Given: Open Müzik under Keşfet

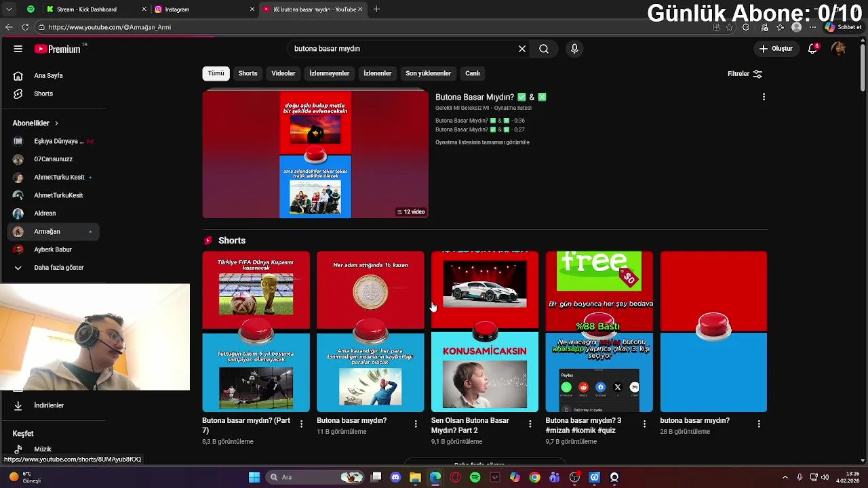Looking at the screenshot, I should click(x=53, y=449).
